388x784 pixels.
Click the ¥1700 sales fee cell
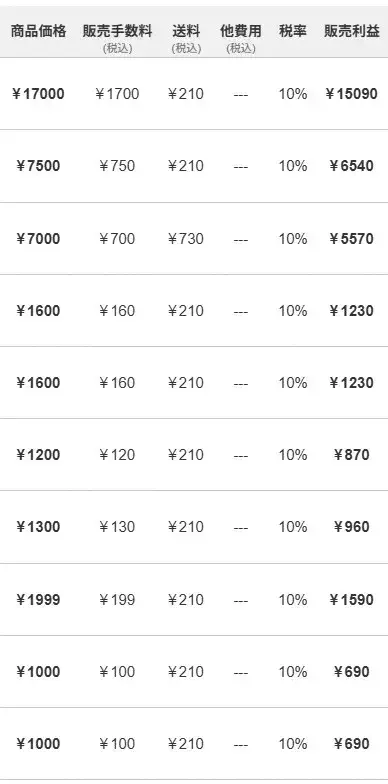[x=117, y=94]
